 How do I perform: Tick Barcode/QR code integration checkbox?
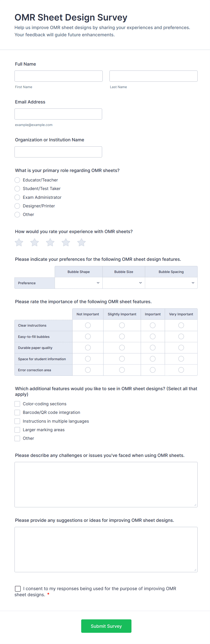(17, 412)
